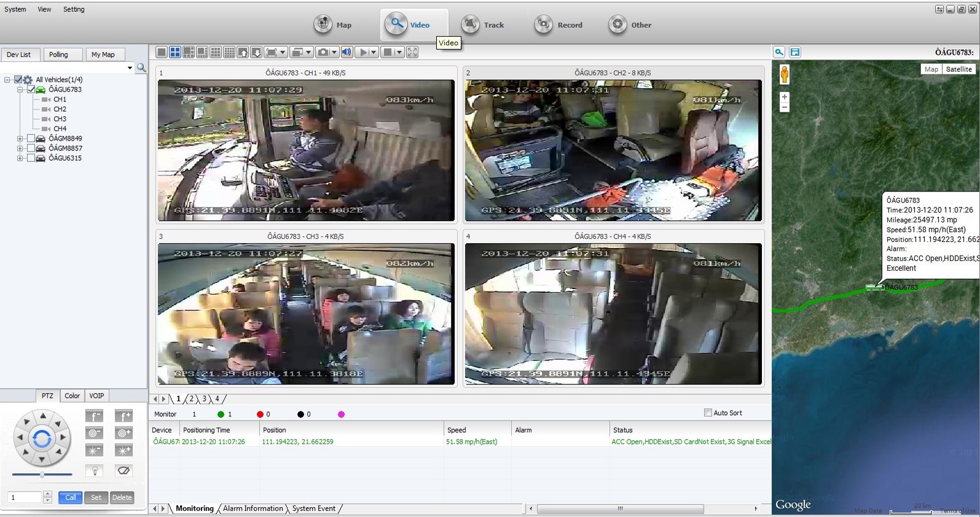Open the snapshot camera dropdown arrow

point(334,52)
